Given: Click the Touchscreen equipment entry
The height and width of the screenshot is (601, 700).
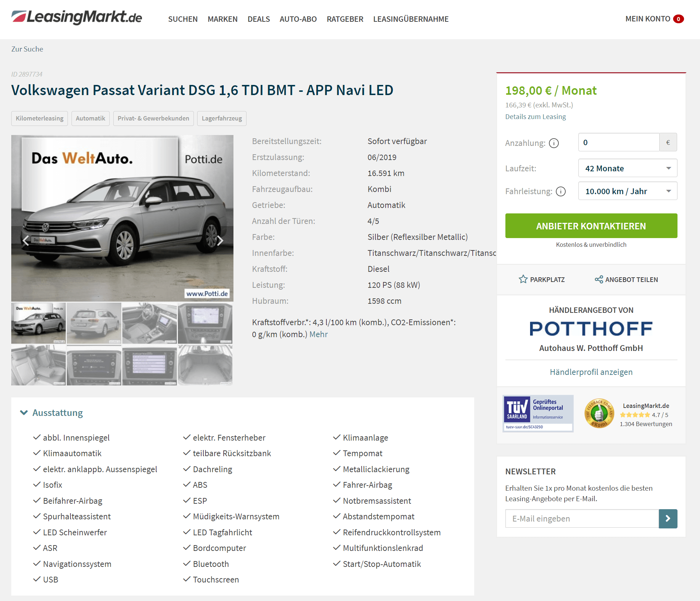Looking at the screenshot, I should [x=216, y=580].
